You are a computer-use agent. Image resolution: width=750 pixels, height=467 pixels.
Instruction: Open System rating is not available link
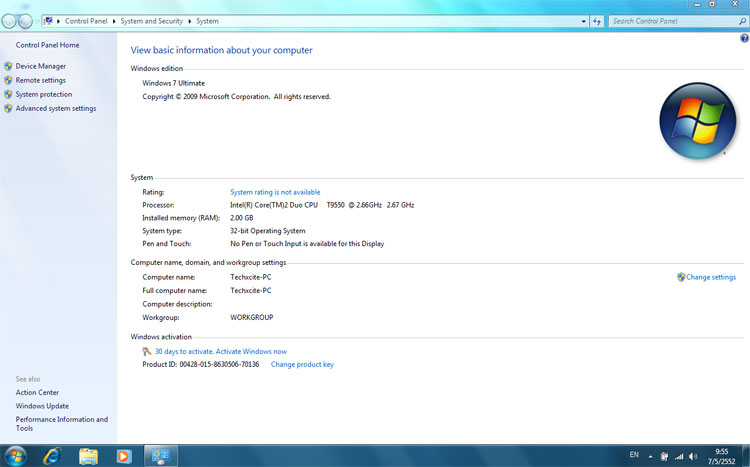[x=275, y=192]
